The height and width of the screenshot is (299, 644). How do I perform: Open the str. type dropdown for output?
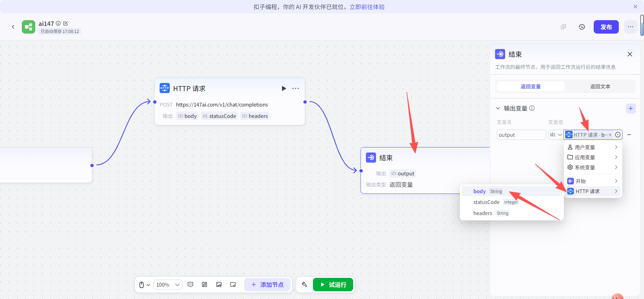coord(555,135)
